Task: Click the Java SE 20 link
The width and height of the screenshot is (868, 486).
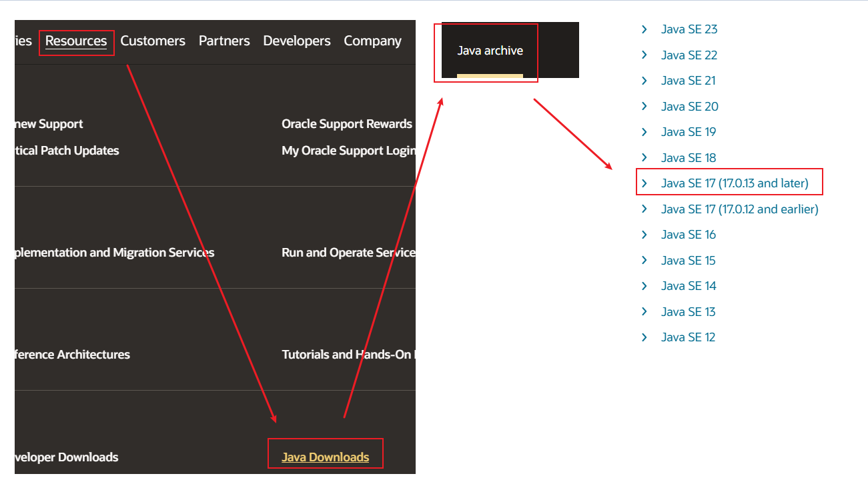Action: coord(689,107)
